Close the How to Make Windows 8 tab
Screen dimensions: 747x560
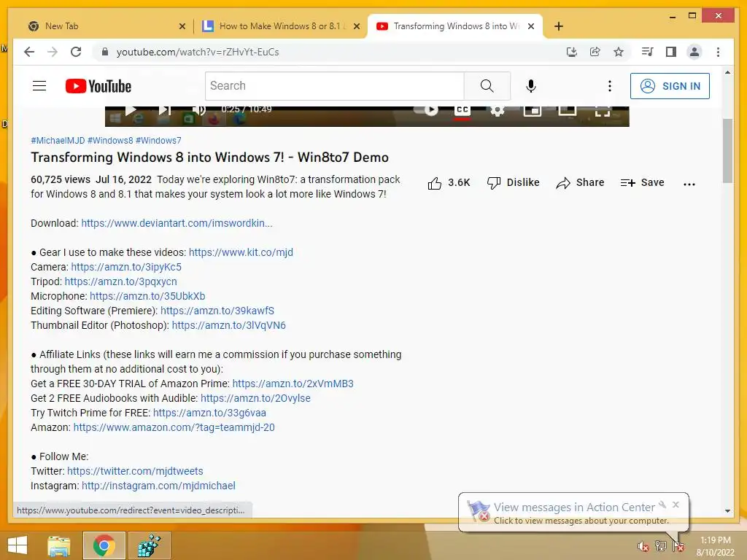point(356,27)
